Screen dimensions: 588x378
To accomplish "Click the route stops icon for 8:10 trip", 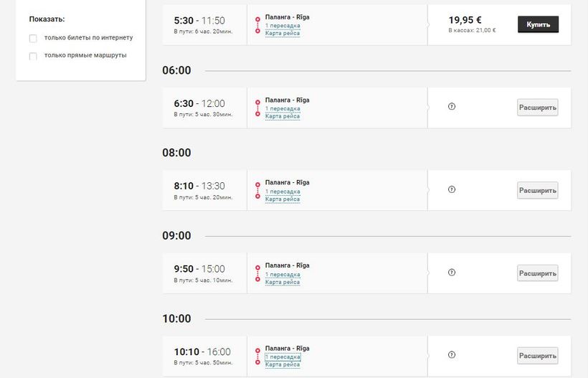I will [x=257, y=189].
